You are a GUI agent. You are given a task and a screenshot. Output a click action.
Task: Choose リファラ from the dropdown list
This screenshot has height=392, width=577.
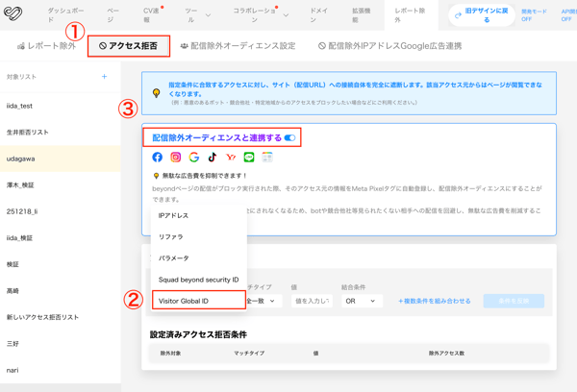click(x=199, y=236)
